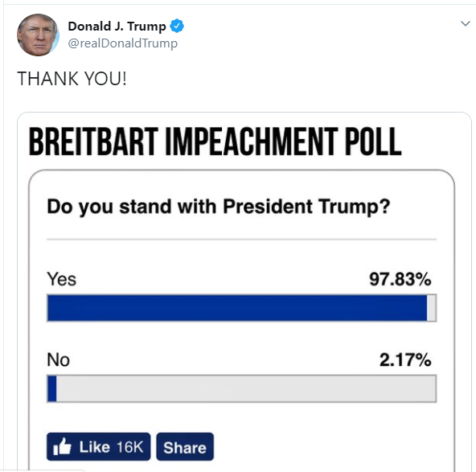The height and width of the screenshot is (472, 476).
Task: Click the Breitbart Impeachment Poll heading
Action: point(215,142)
